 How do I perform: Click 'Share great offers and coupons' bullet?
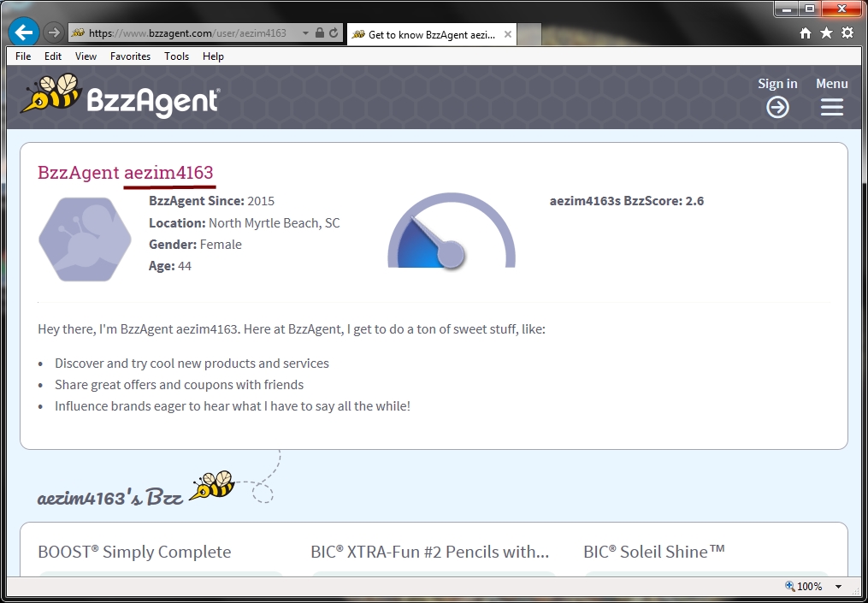(179, 384)
